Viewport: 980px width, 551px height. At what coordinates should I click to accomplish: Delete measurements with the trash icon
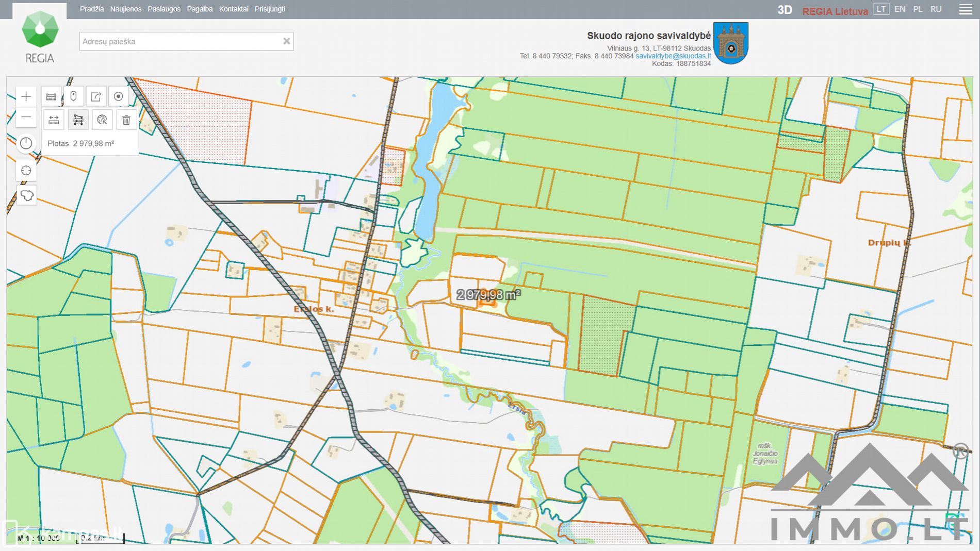[x=126, y=120]
